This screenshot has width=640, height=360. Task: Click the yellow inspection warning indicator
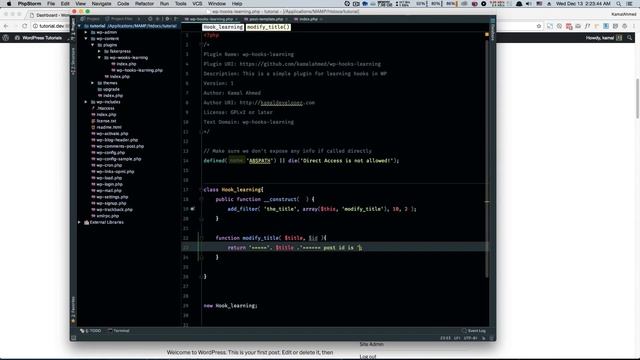(x=487, y=35)
